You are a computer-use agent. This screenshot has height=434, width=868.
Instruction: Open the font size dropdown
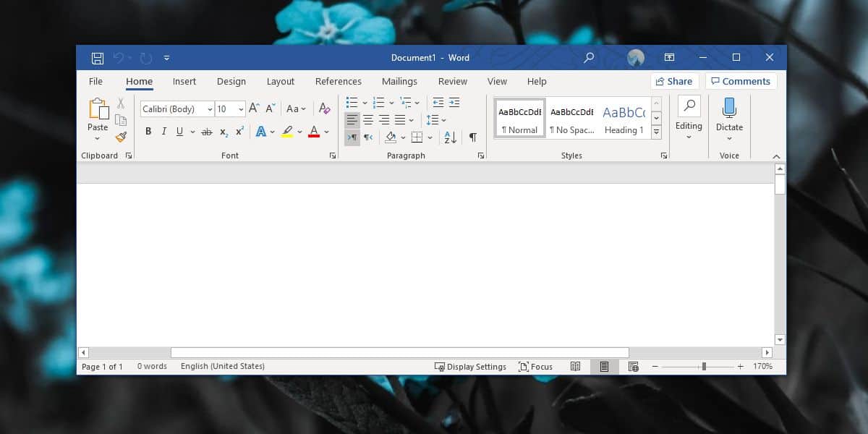pos(241,109)
